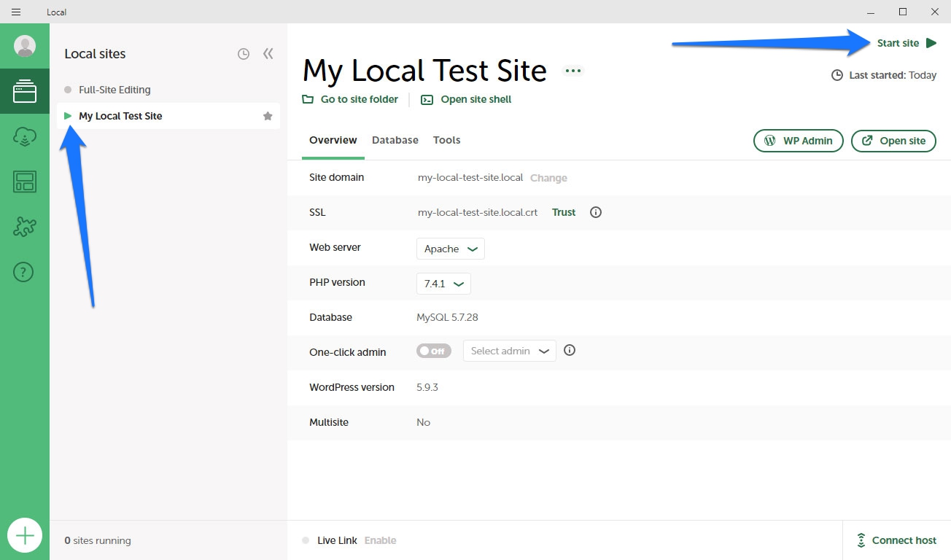This screenshot has width=951, height=560.
Task: Click Go to site folder
Action: [351, 99]
